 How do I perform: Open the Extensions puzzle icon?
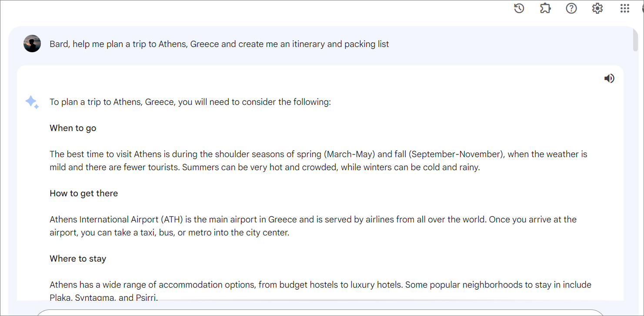[545, 8]
